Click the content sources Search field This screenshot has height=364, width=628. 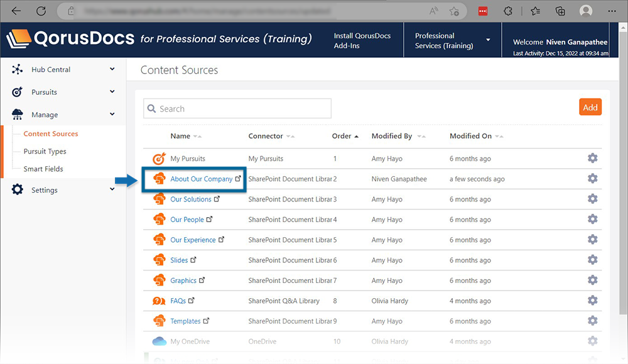click(x=237, y=109)
